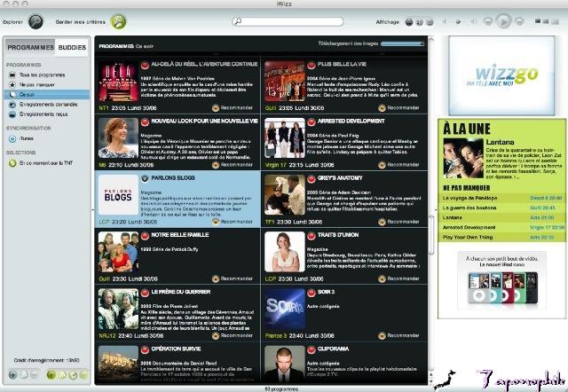
Task: Click the last window-size icon at top right
Action: 555,21
